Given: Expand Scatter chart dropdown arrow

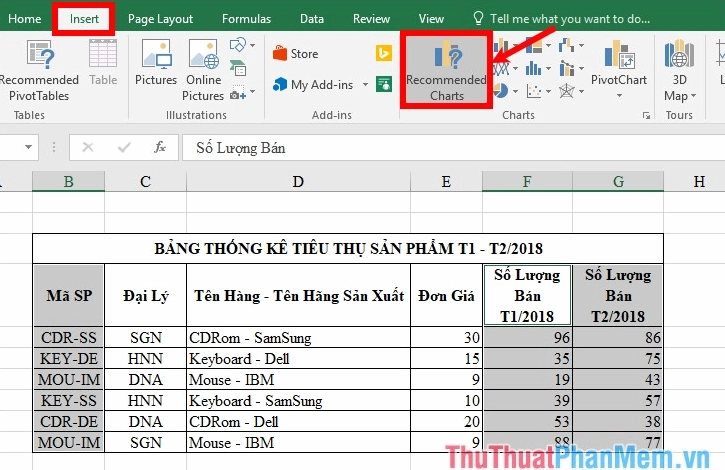Looking at the screenshot, I should click(548, 91).
